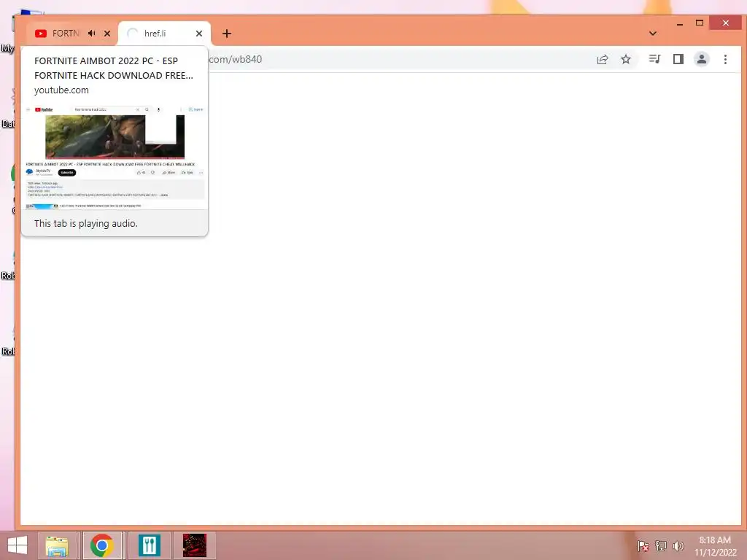Image resolution: width=747 pixels, height=560 pixels.
Task: Click the youtube.com text in tab preview
Action: pos(61,90)
